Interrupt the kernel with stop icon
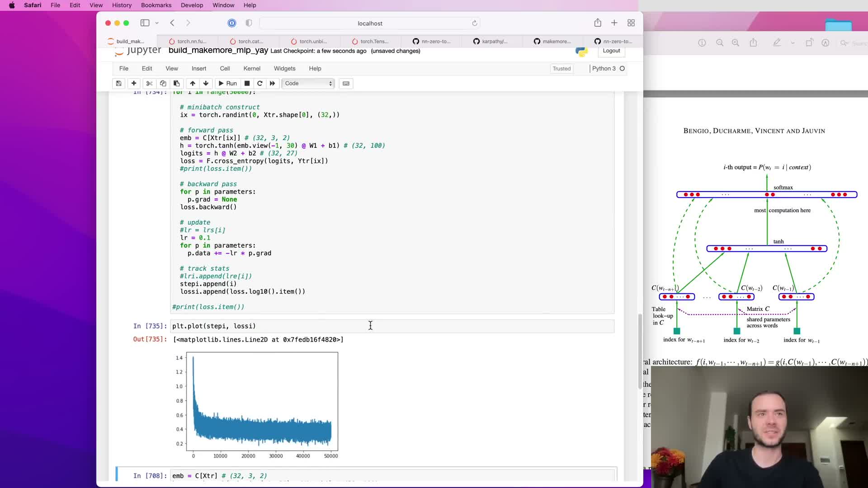This screenshot has height=488, width=868. 247,84
